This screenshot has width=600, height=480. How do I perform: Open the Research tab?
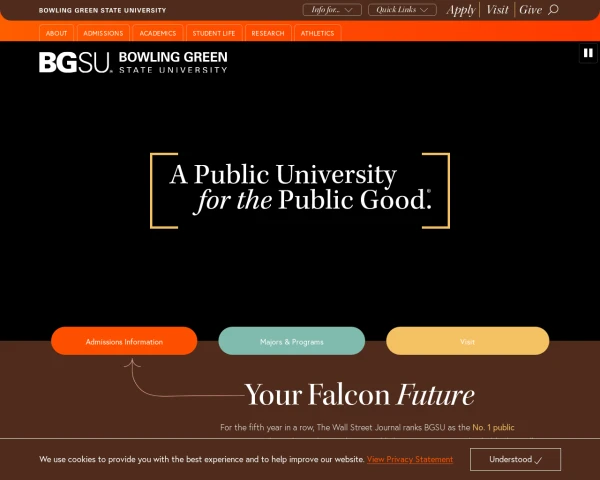click(x=268, y=33)
